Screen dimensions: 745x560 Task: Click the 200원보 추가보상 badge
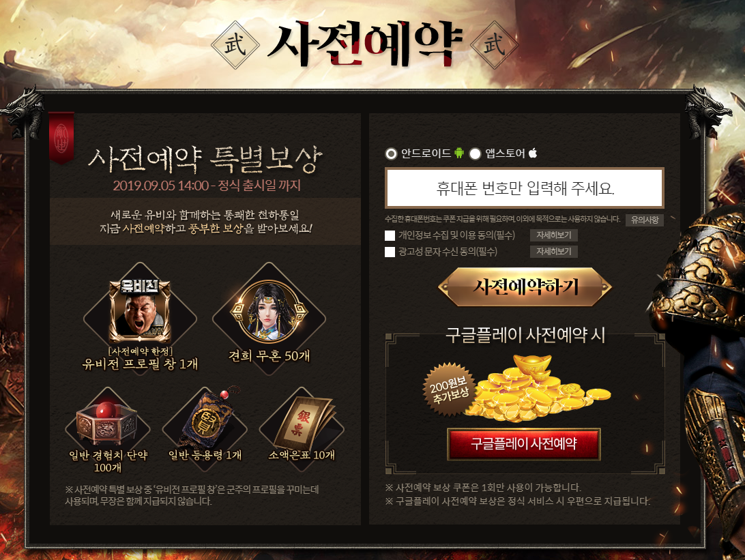pos(449,390)
